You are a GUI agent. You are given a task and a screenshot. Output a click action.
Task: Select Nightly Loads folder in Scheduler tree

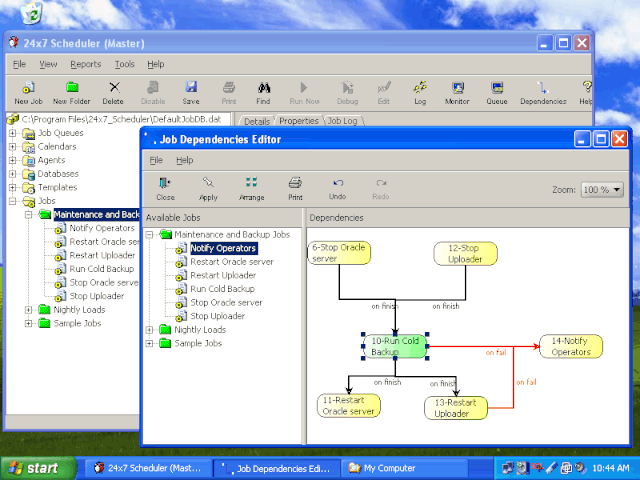pyautogui.click(x=79, y=310)
